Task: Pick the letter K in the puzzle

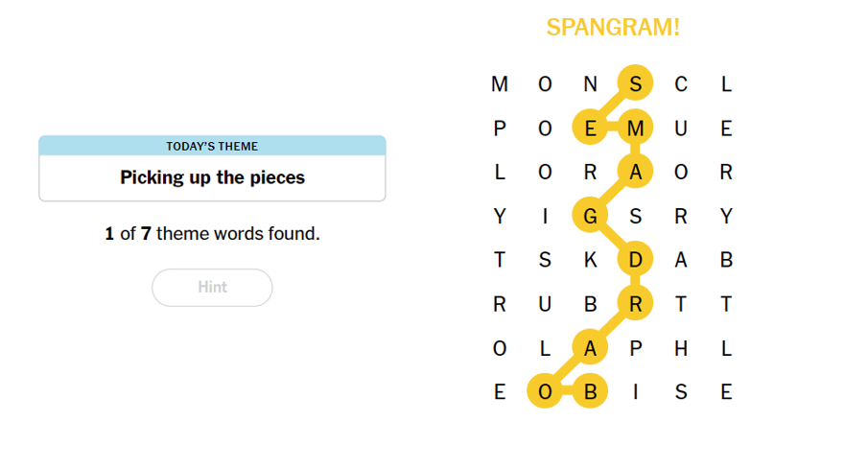Action: pos(590,260)
